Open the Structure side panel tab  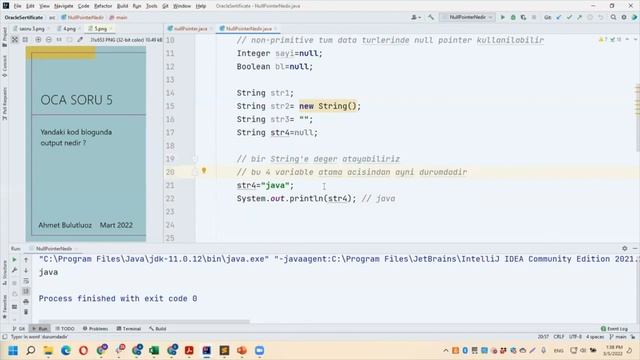click(x=4, y=273)
